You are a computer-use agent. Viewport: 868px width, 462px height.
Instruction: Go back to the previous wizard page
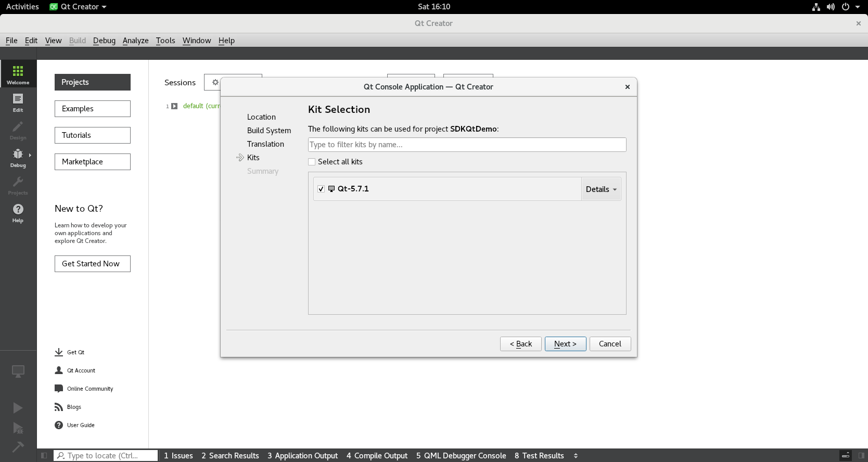(x=520, y=344)
